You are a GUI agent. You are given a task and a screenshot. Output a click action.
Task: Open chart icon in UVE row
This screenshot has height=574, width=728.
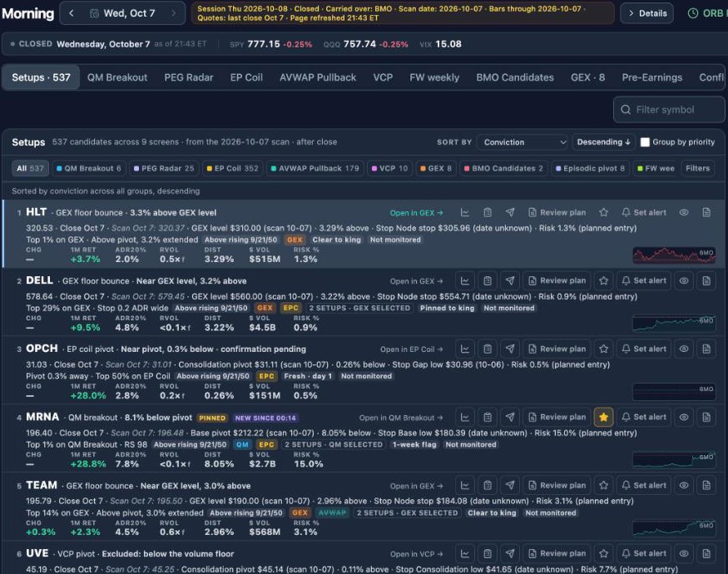tap(465, 553)
